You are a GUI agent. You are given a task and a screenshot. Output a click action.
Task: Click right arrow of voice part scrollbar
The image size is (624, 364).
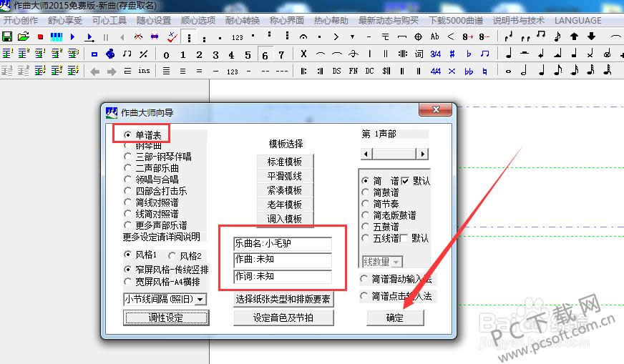point(423,154)
